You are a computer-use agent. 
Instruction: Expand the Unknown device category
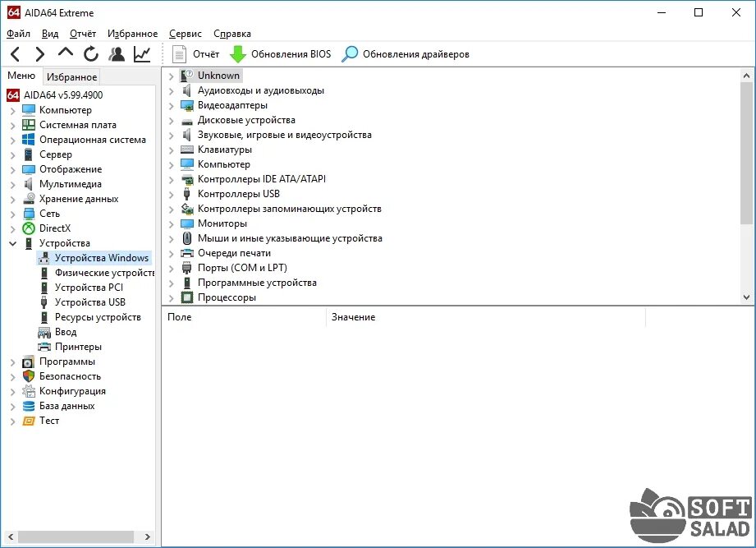171,76
